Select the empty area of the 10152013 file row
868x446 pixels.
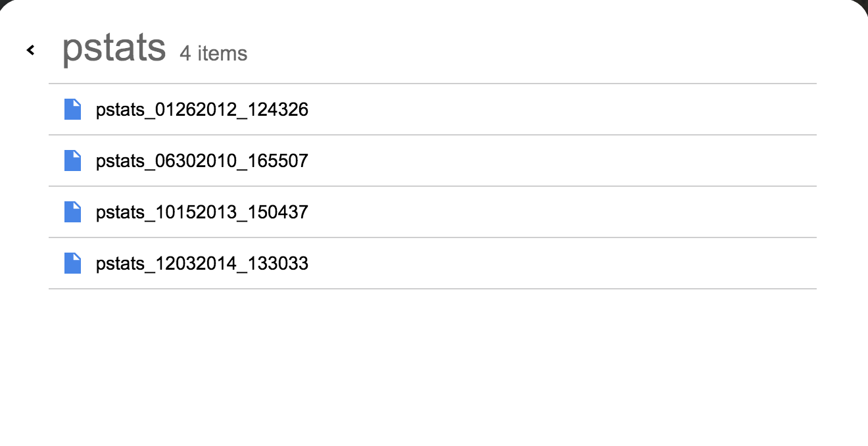(562, 212)
